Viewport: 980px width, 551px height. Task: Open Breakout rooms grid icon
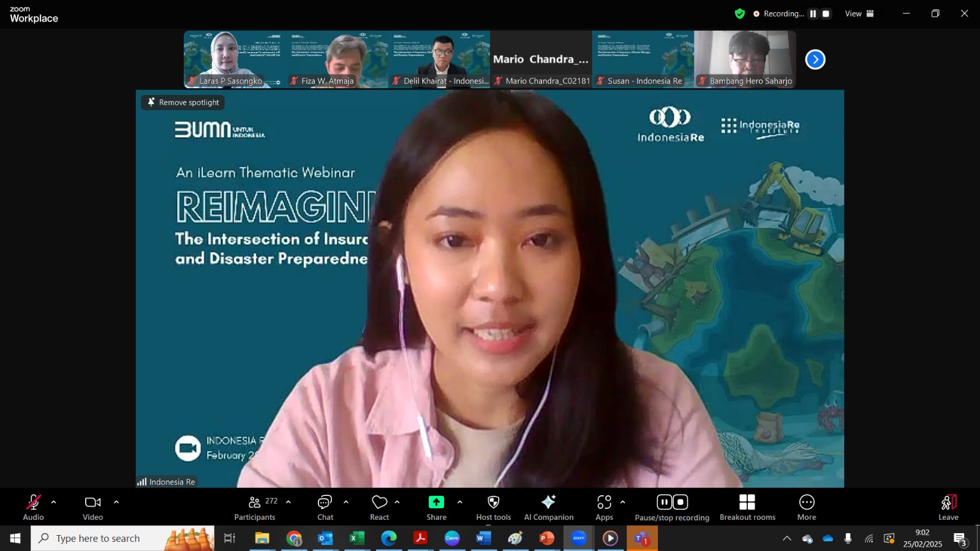point(747,503)
